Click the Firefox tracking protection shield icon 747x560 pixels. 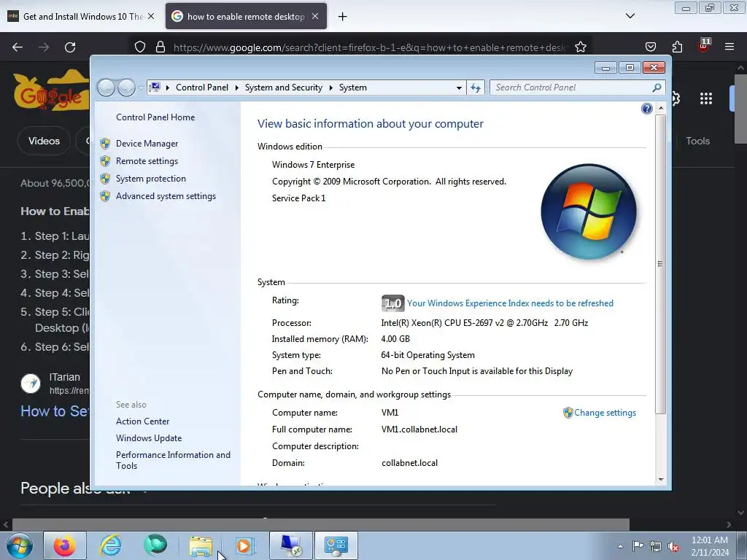(139, 47)
